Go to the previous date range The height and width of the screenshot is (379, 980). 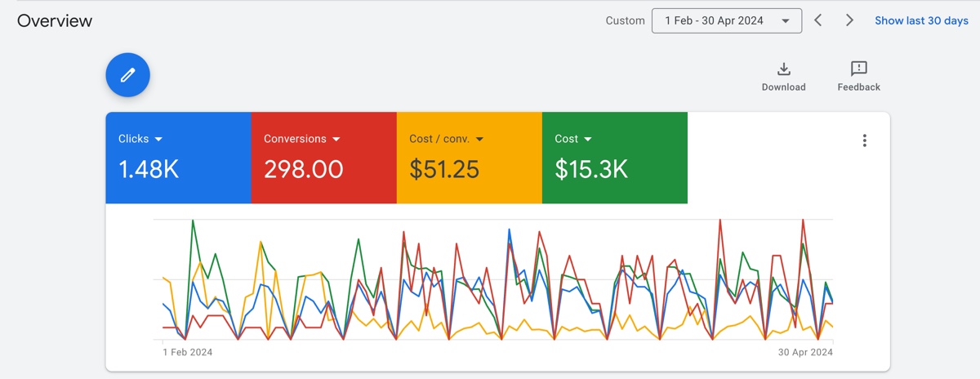(817, 20)
